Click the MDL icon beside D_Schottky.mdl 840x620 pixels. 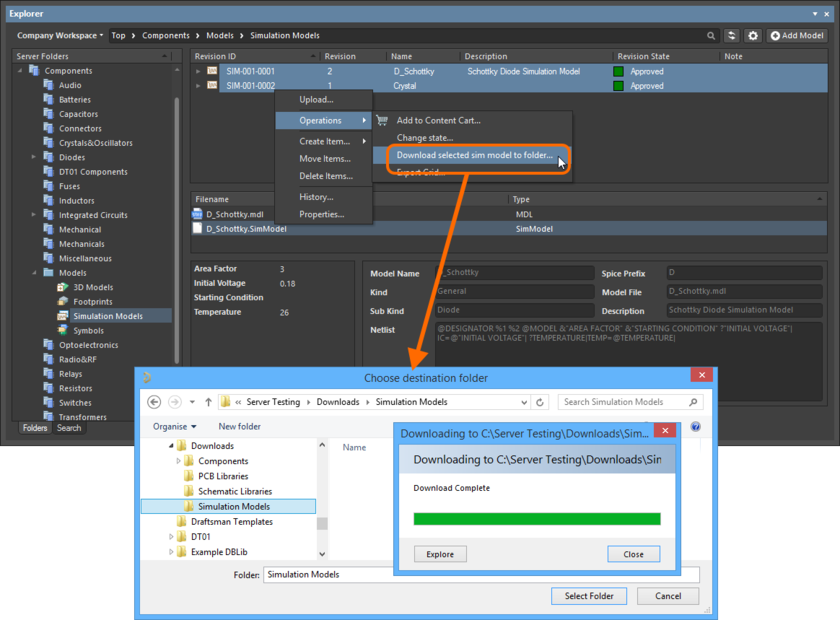200,214
